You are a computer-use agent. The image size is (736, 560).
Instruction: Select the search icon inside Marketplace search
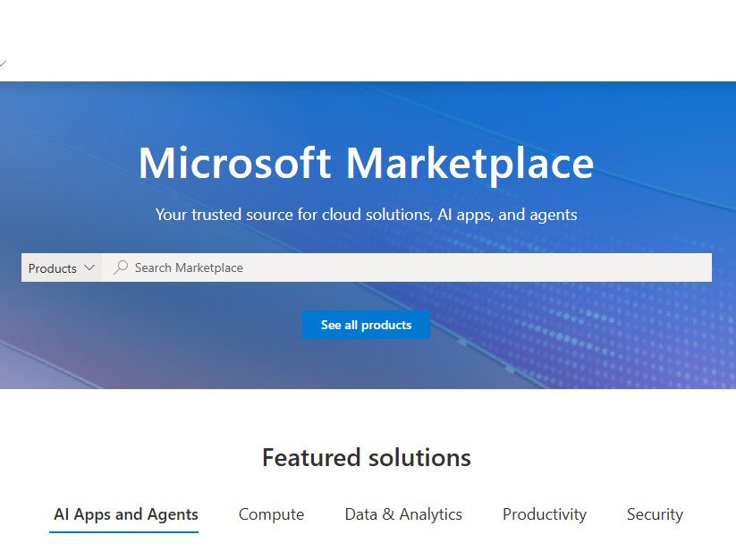(x=120, y=267)
